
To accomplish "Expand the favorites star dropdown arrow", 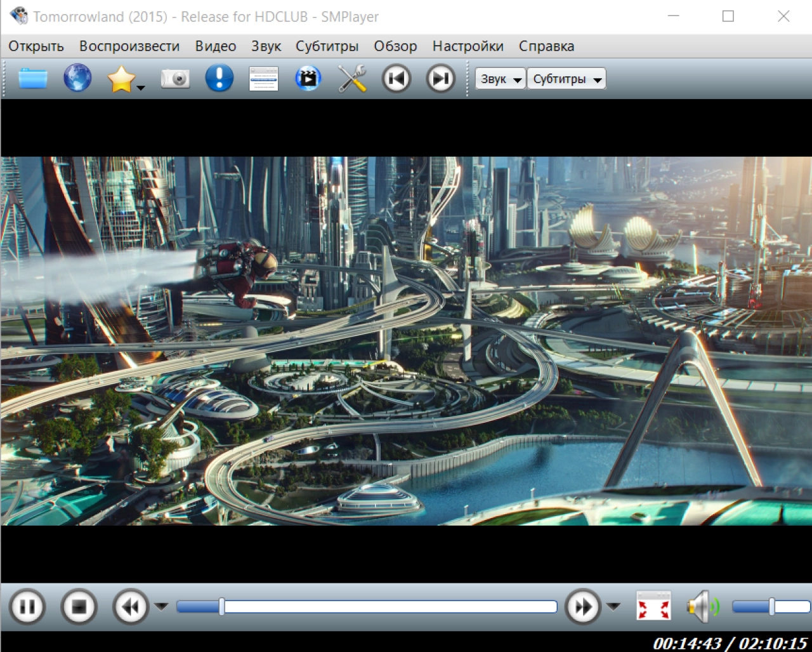I will point(141,88).
